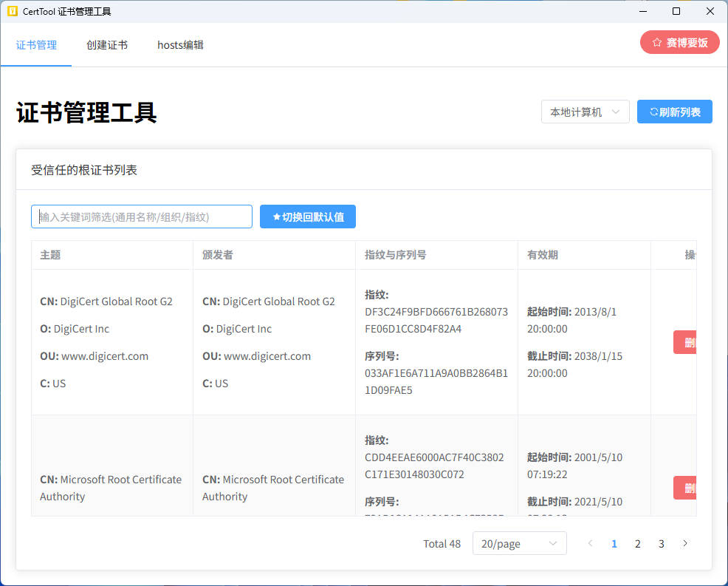
Task: Delete the Microsoft Root Certificate Authority entry
Action: (685, 488)
